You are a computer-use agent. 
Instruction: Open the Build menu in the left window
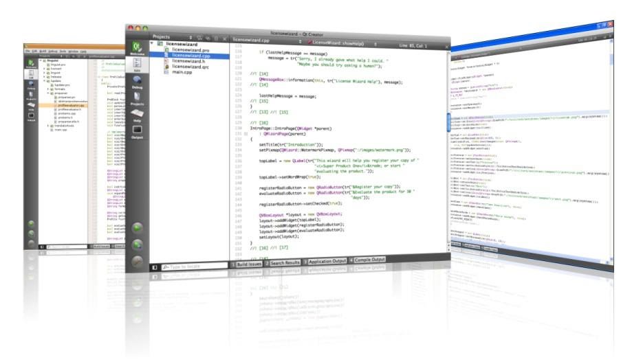tap(43, 51)
